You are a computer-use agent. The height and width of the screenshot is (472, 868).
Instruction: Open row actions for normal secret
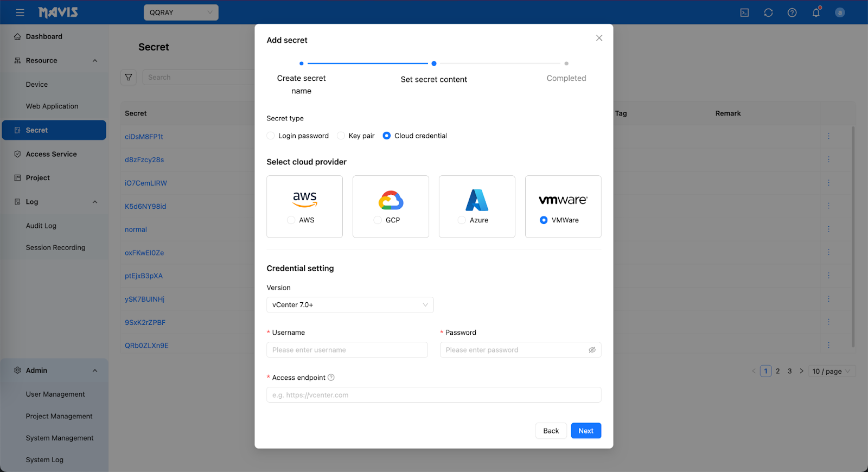click(828, 229)
